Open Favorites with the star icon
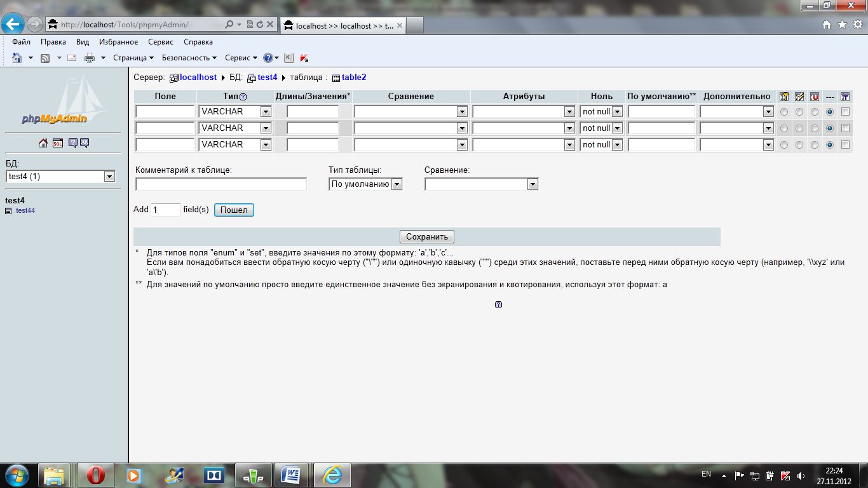 (x=842, y=25)
